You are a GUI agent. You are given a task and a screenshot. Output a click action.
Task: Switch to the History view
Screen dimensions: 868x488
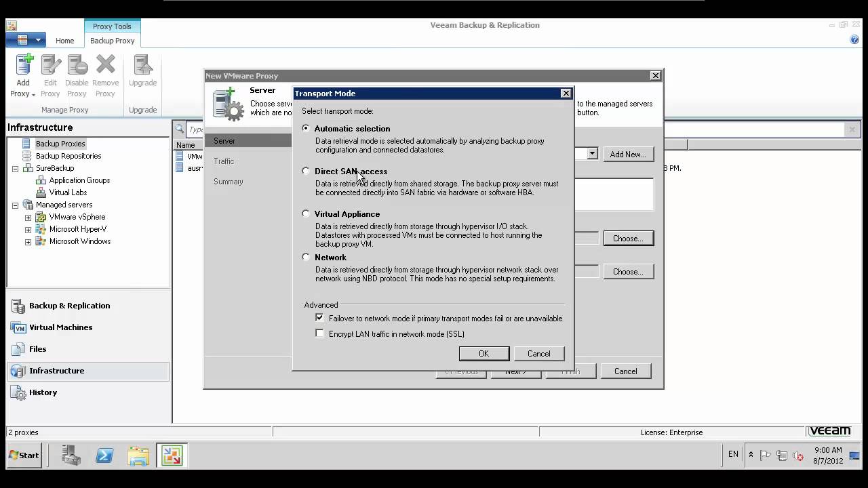(88, 392)
